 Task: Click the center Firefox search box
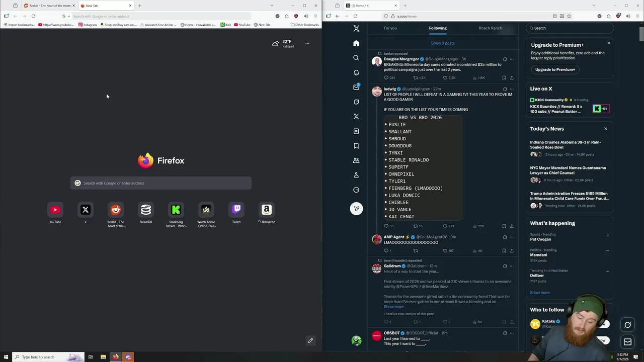pyautogui.click(x=161, y=183)
